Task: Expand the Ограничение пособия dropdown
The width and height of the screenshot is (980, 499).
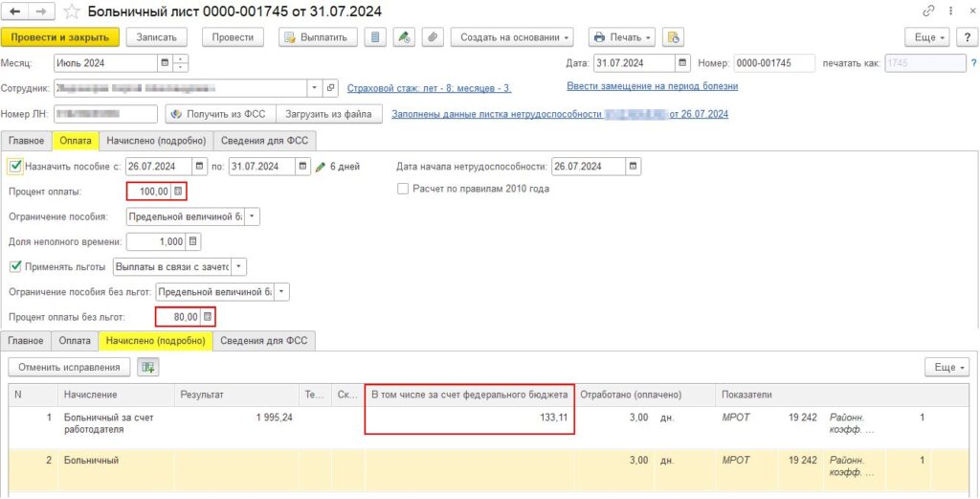Action: [x=252, y=217]
